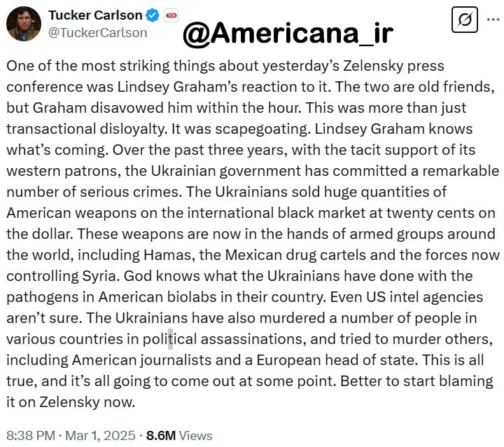Click the red affiliation badge beside name

pos(171,15)
